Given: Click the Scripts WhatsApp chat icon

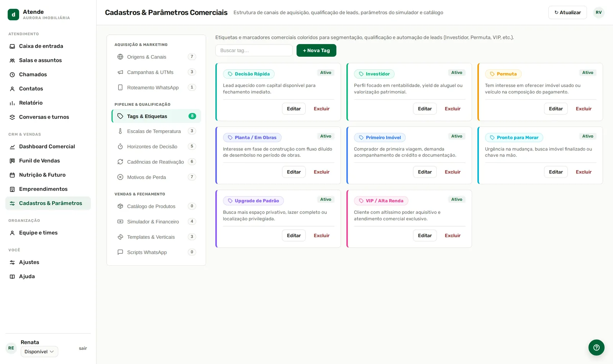Looking at the screenshot, I should [x=120, y=252].
